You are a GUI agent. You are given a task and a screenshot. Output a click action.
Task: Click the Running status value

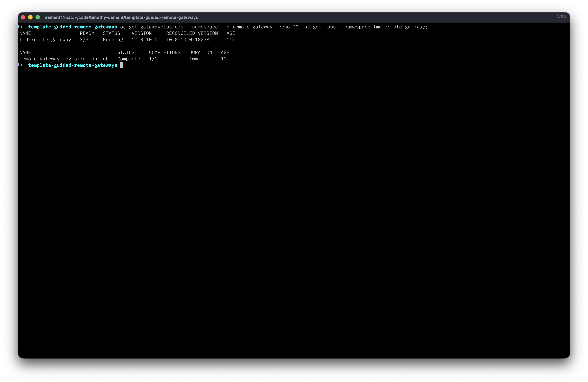point(113,39)
